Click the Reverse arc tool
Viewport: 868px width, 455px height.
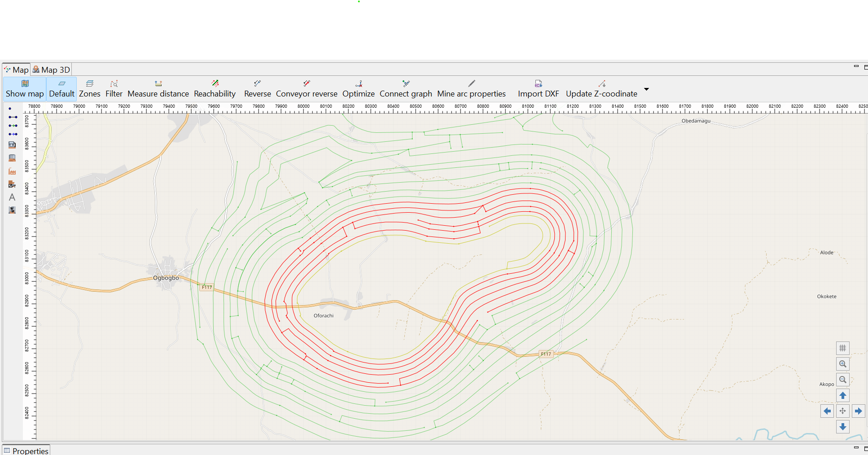click(x=257, y=89)
